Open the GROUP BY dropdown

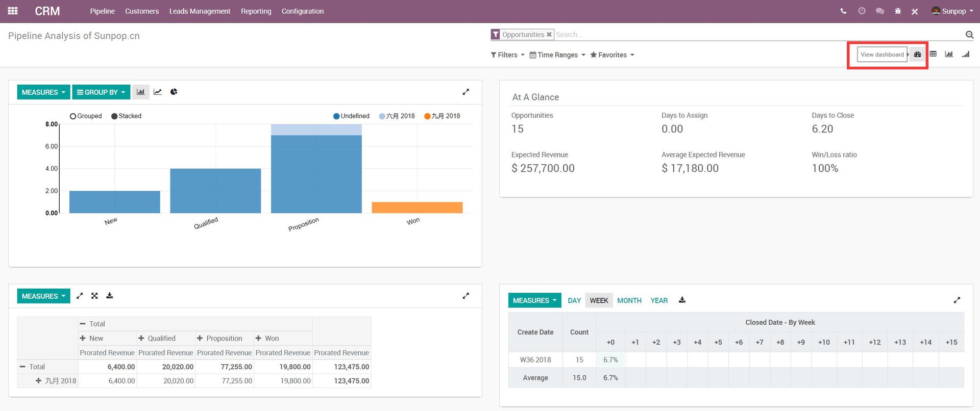tap(101, 92)
